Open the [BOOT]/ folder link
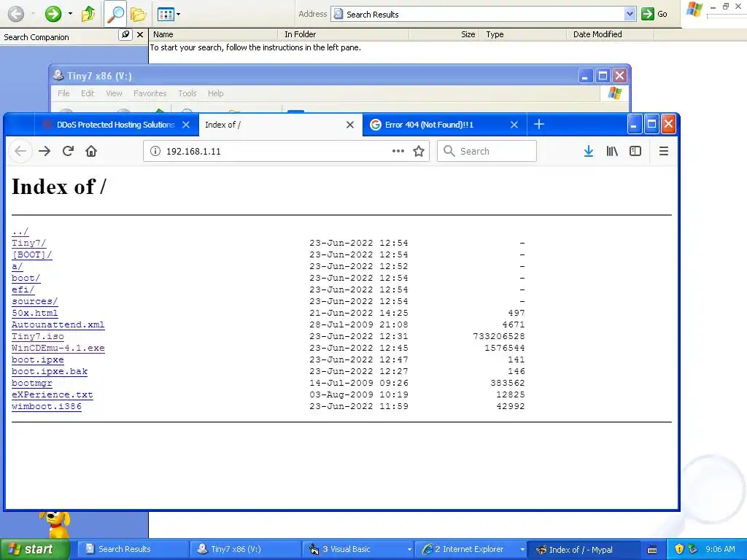Screen dimensions: 747x560 tap(31, 254)
